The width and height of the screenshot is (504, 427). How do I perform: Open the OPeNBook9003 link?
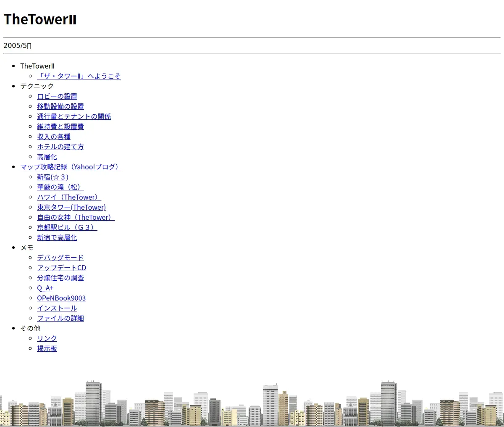[x=61, y=298]
